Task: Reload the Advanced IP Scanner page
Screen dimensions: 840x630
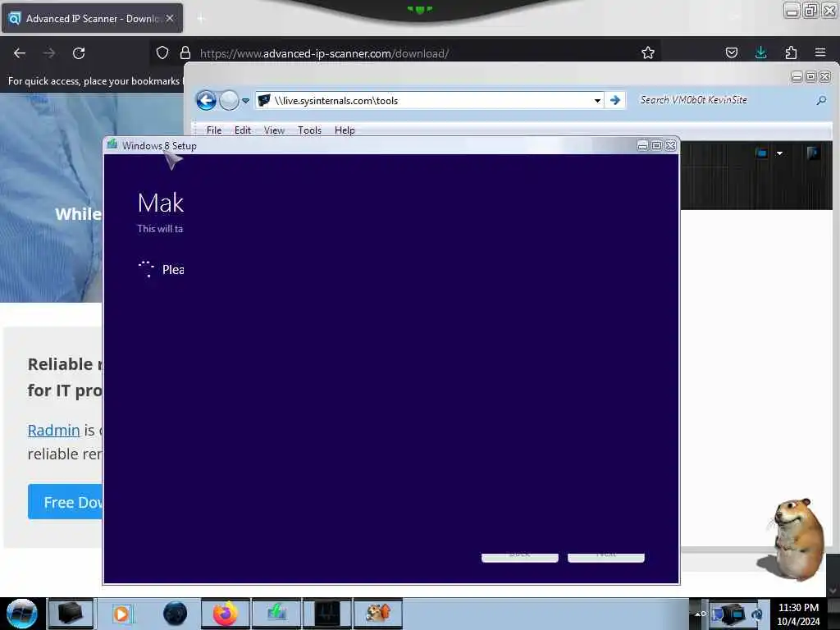Action: tap(79, 53)
